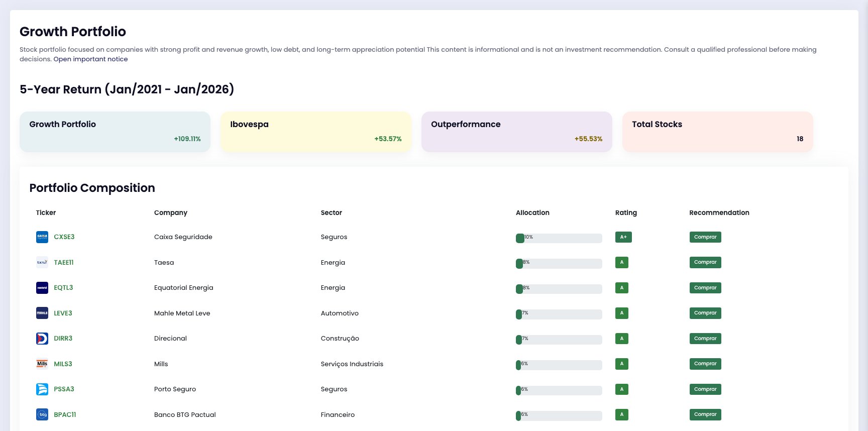The height and width of the screenshot is (431, 868).
Task: Open the important notice link
Action: [x=90, y=59]
